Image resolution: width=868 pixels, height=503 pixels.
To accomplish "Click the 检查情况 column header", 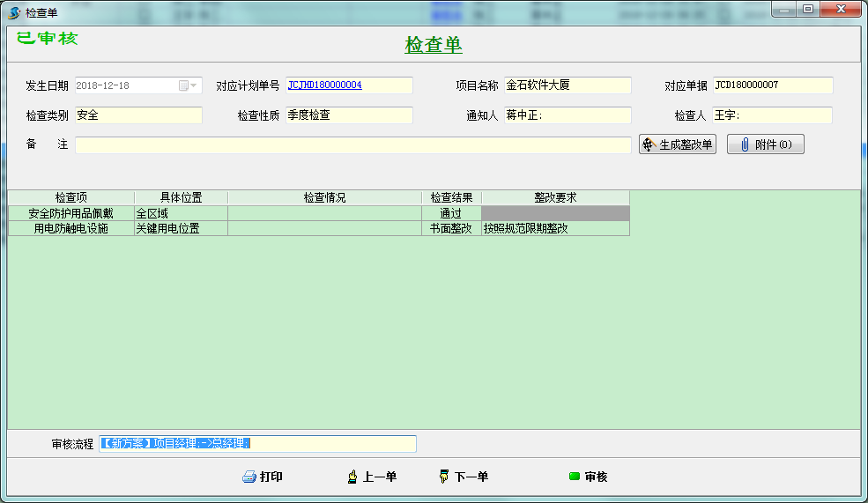I will [x=325, y=197].
